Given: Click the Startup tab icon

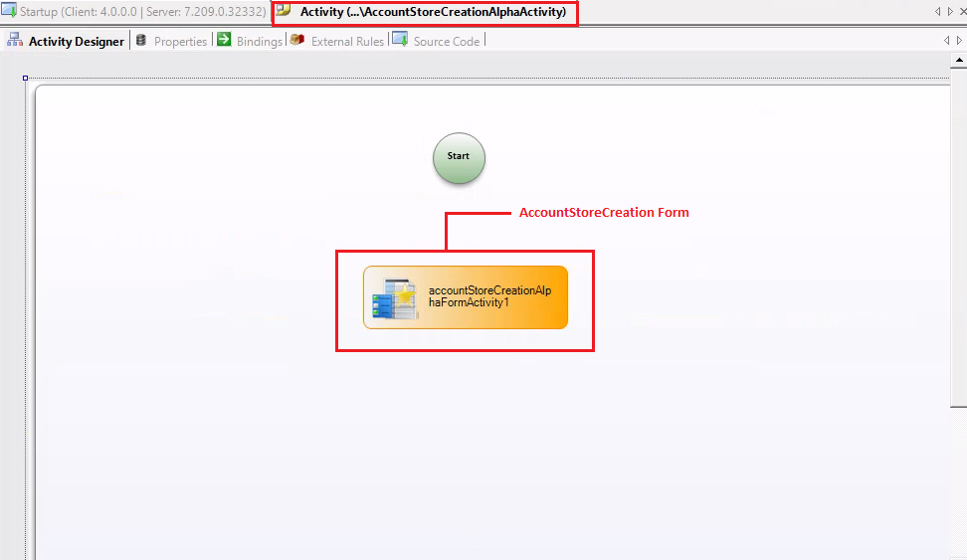Looking at the screenshot, I should click(x=9, y=11).
